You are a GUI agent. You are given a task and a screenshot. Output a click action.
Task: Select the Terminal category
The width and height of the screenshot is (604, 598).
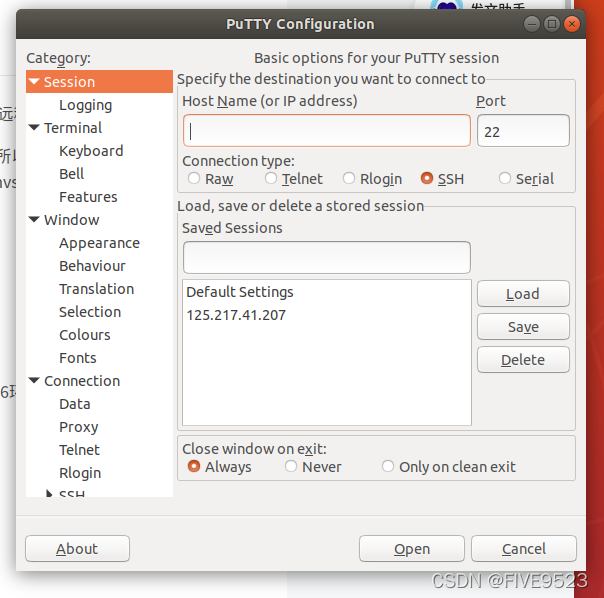pos(73,128)
